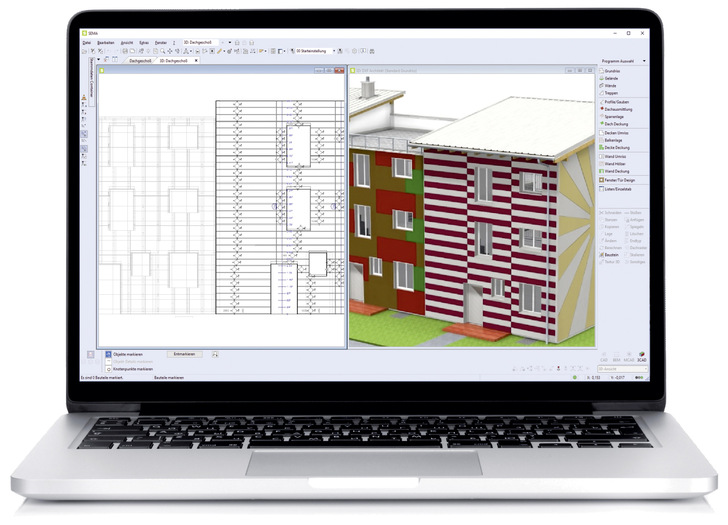The image size is (728, 525).
Task: Open Listen/Einzelstab module
Action: (x=617, y=189)
